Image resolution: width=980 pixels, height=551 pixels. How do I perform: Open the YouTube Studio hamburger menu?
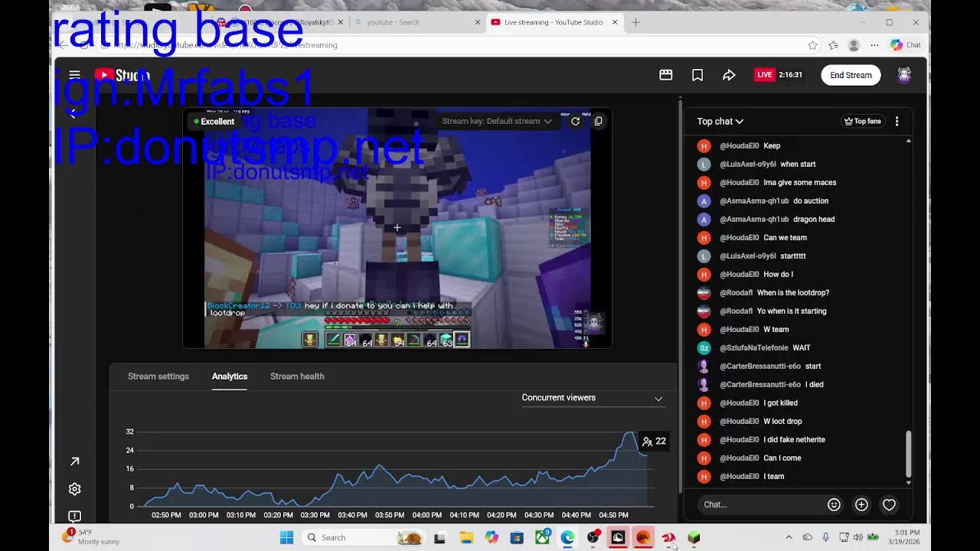point(74,75)
